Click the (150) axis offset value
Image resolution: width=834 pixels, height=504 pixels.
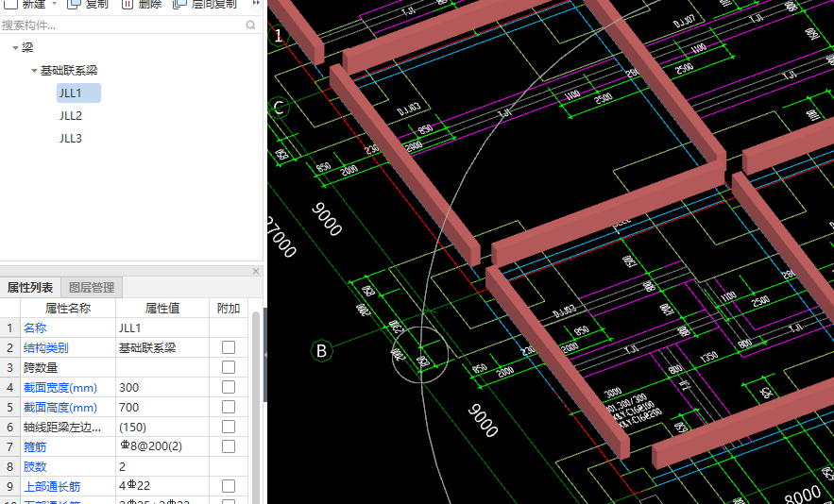(x=162, y=427)
